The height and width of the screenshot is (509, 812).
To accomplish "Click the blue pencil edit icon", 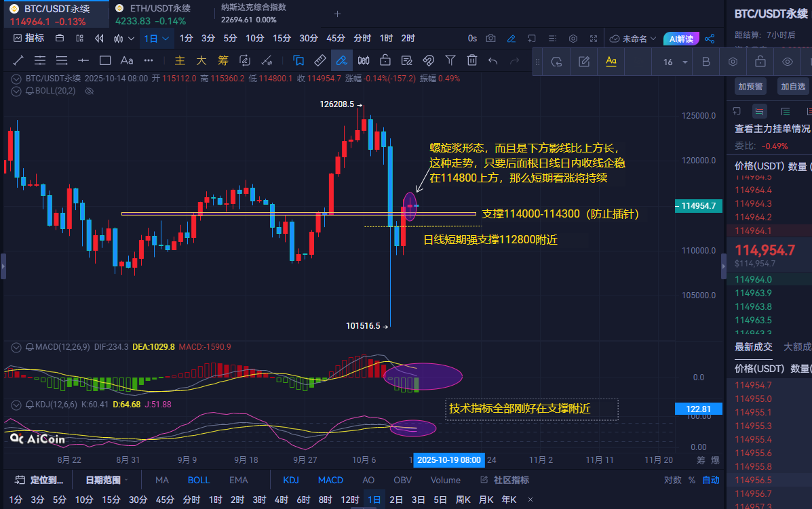I will (x=511, y=38).
